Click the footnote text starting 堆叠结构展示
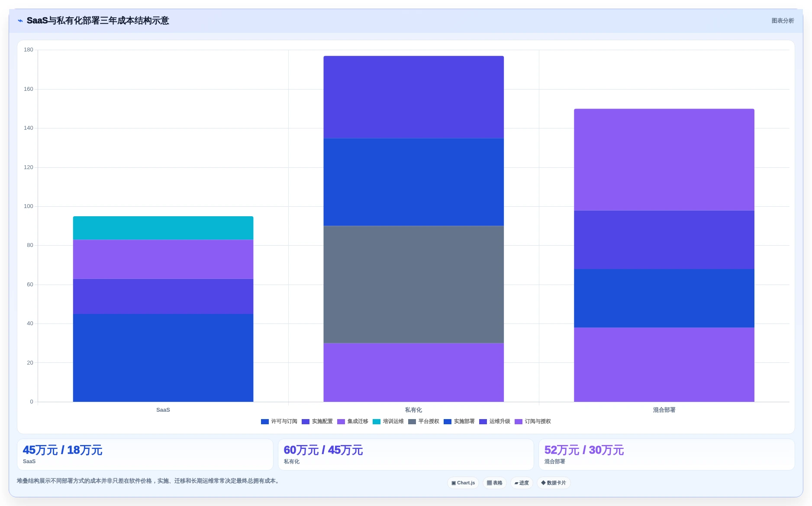This screenshot has height=506, width=812. click(x=149, y=481)
